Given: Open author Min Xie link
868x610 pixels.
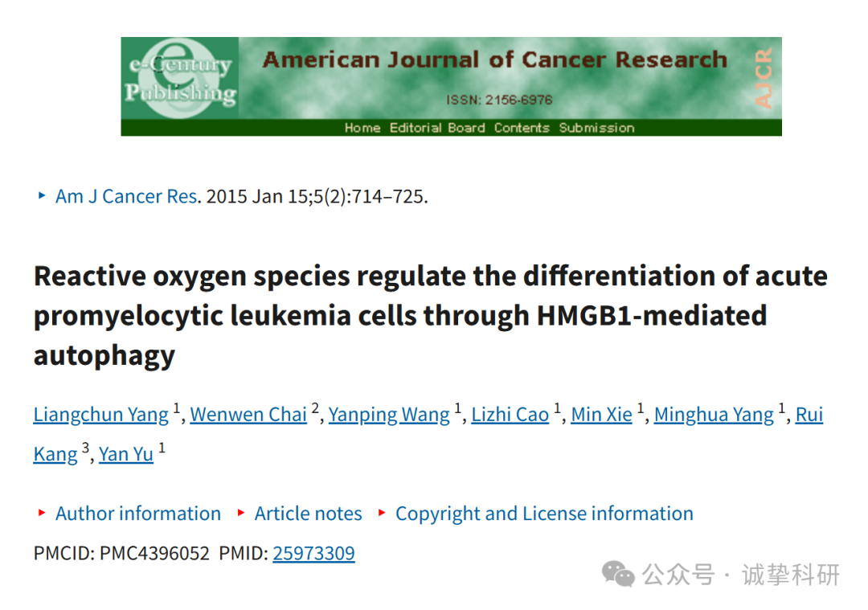Looking at the screenshot, I should (x=601, y=415).
